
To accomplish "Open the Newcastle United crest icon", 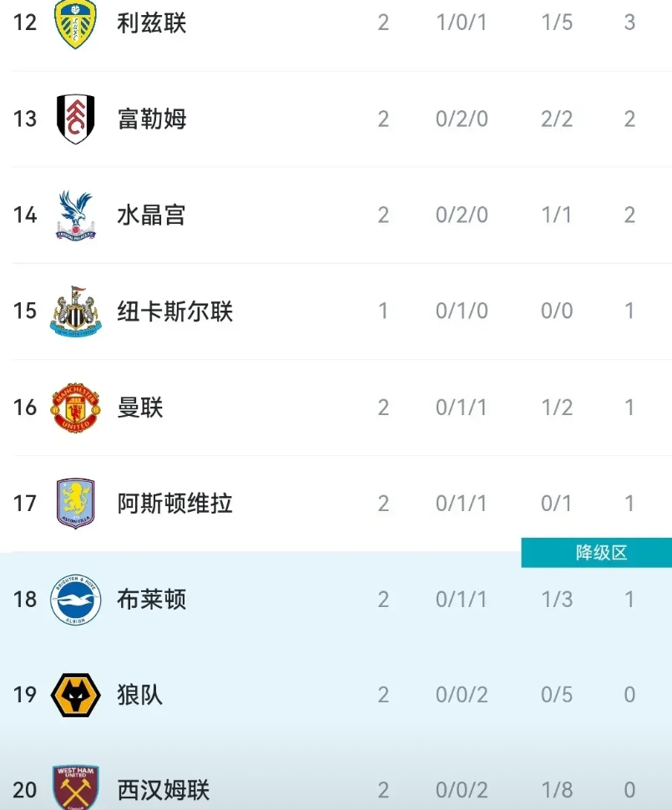I will click(75, 311).
